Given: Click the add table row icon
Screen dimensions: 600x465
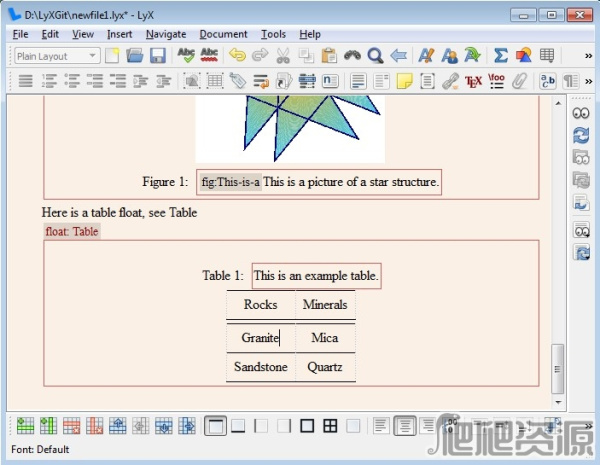Looking at the screenshot, I should (26, 426).
